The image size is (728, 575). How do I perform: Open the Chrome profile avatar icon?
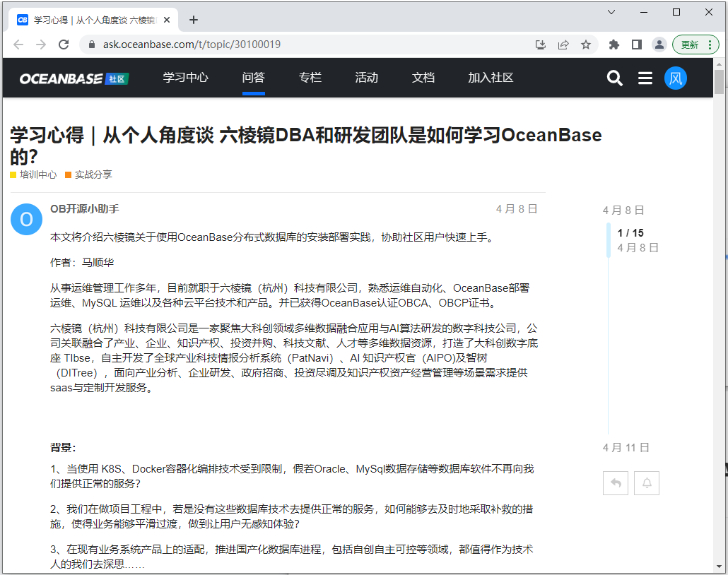pos(659,45)
